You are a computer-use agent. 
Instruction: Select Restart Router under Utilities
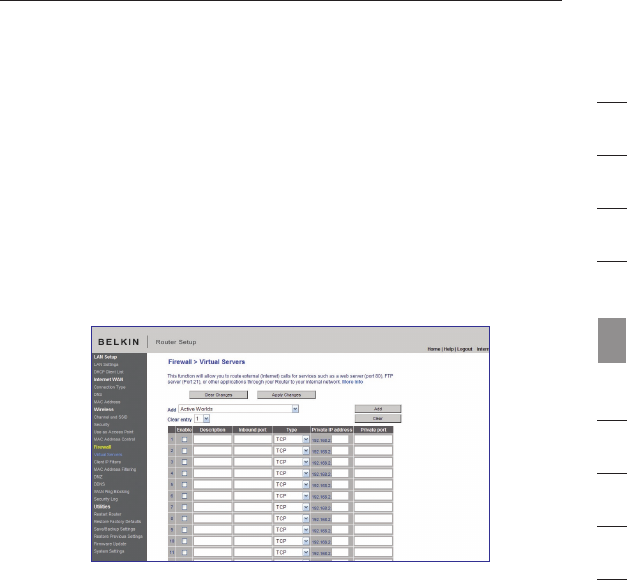click(108, 514)
